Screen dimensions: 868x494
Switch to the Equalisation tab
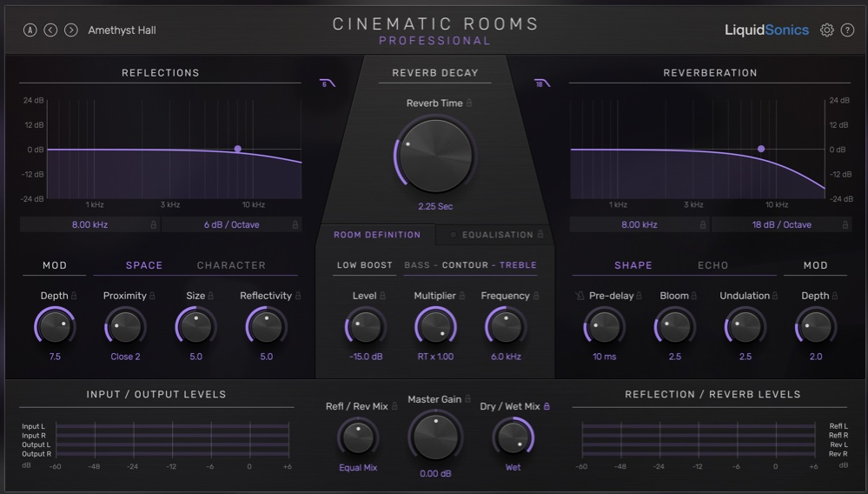point(498,235)
